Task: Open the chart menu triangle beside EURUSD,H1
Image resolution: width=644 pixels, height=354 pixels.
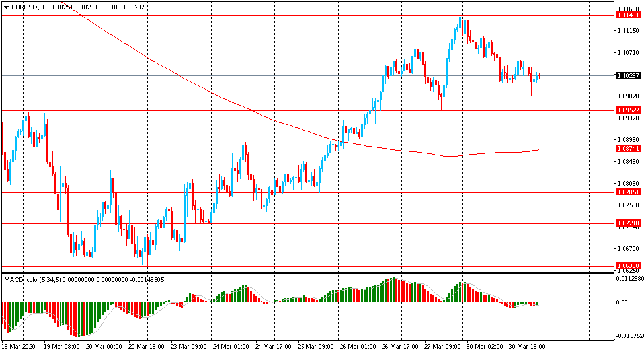Action: tap(6, 7)
